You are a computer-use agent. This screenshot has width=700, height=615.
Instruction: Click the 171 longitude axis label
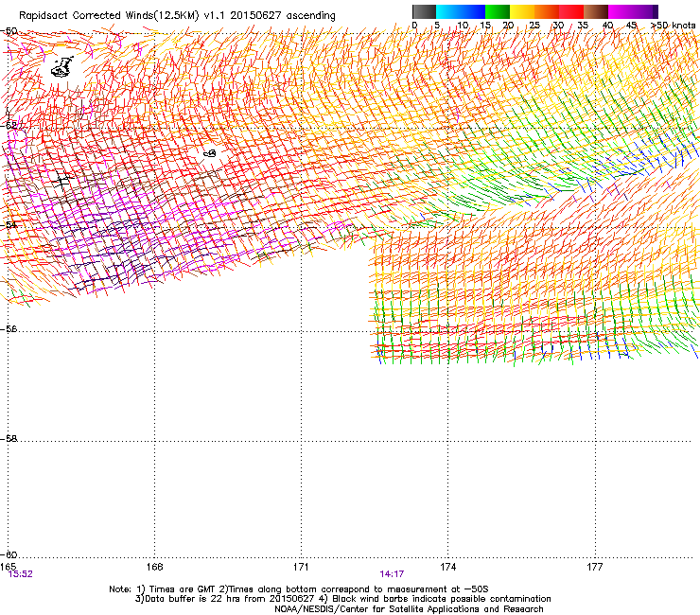point(301,567)
